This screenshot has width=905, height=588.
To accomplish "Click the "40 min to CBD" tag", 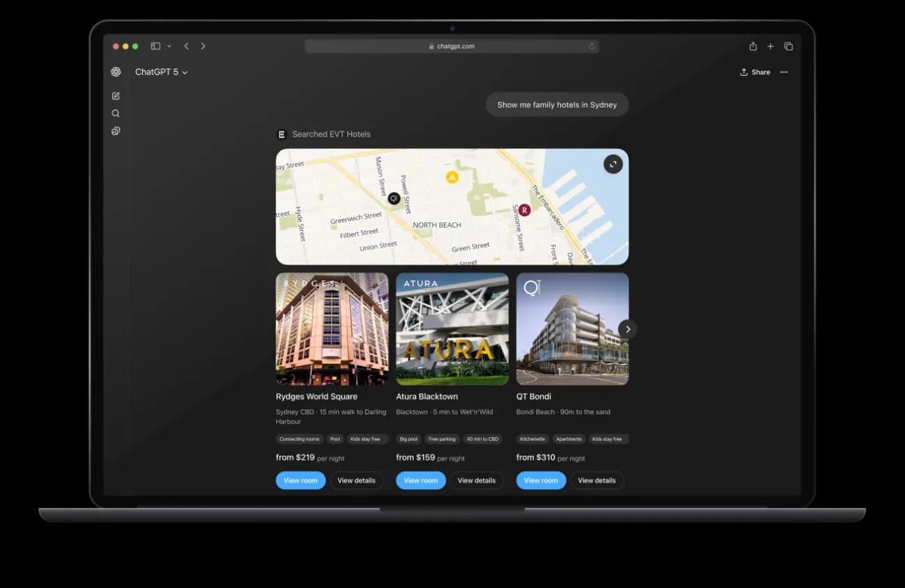I will (482, 439).
